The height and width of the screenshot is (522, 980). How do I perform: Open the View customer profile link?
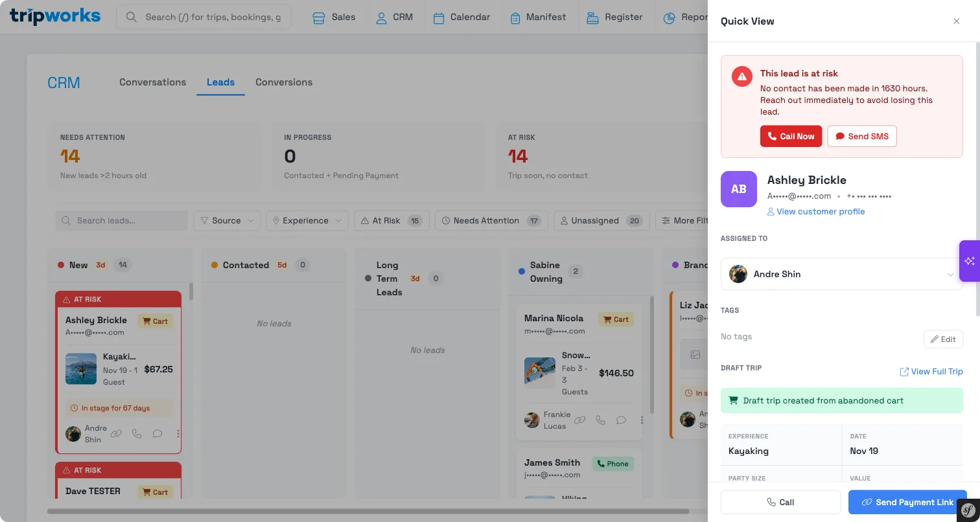click(815, 212)
